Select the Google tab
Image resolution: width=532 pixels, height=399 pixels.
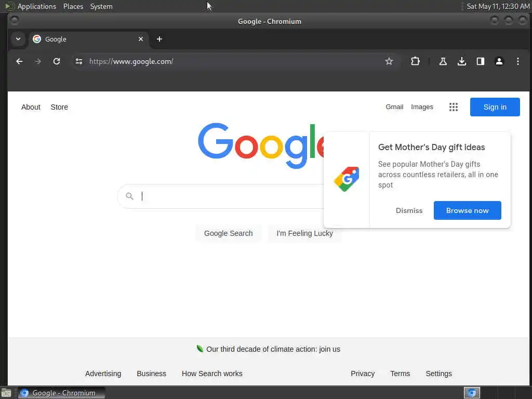[87, 39]
